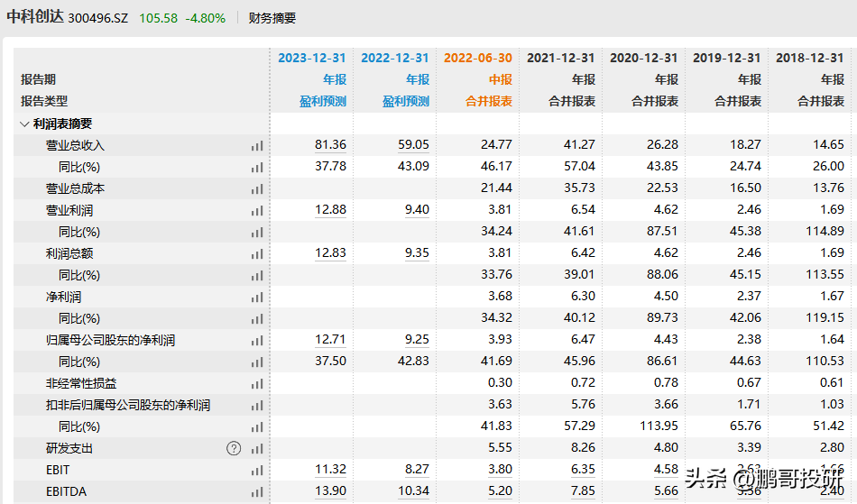Click forecast EBITDA value 13.90

point(331,490)
